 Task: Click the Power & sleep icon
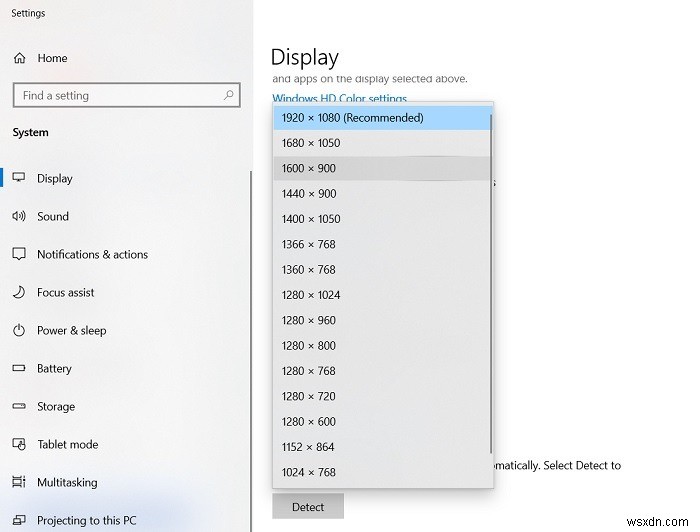[x=19, y=330]
